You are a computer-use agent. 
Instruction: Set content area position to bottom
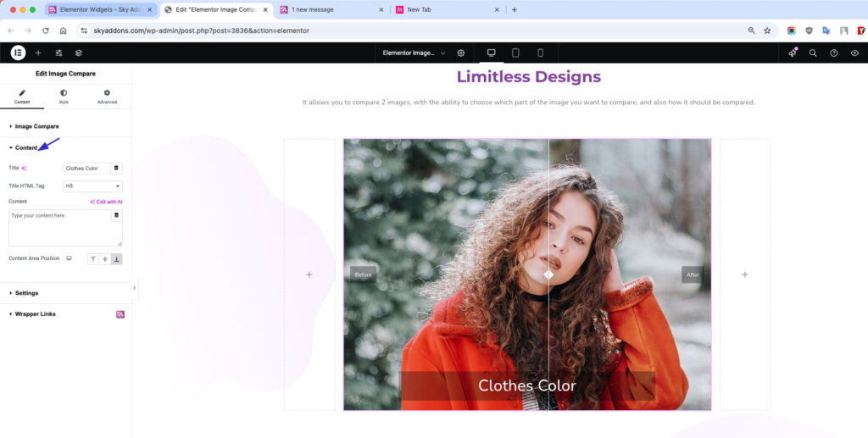116,259
